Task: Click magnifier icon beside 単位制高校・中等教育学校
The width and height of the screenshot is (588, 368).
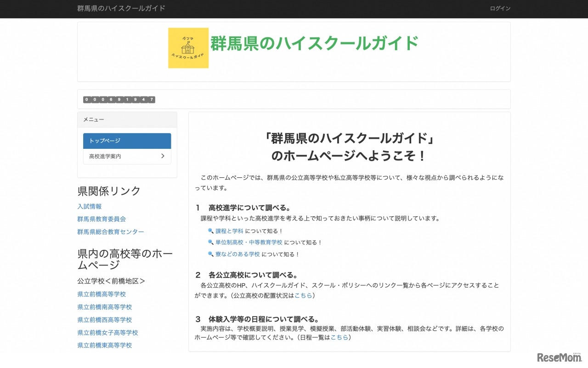Action: [211, 243]
